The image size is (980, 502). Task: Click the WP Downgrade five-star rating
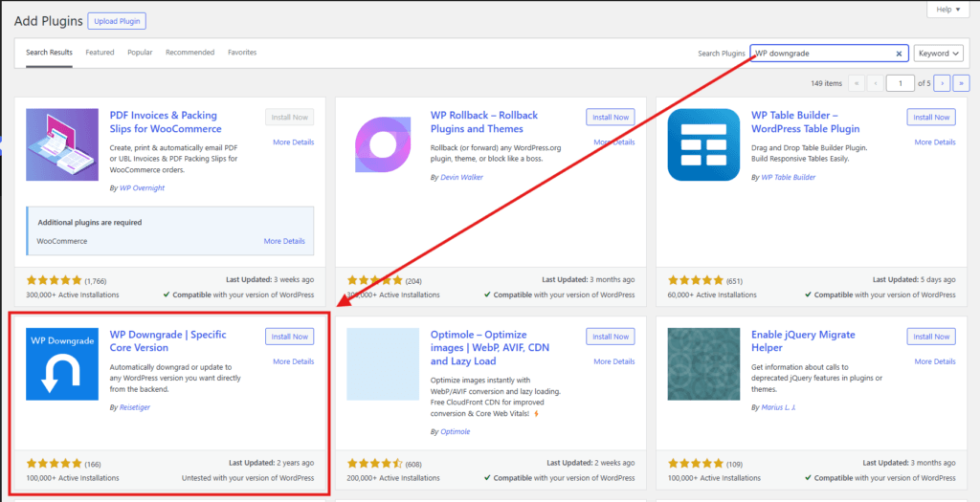tap(54, 464)
